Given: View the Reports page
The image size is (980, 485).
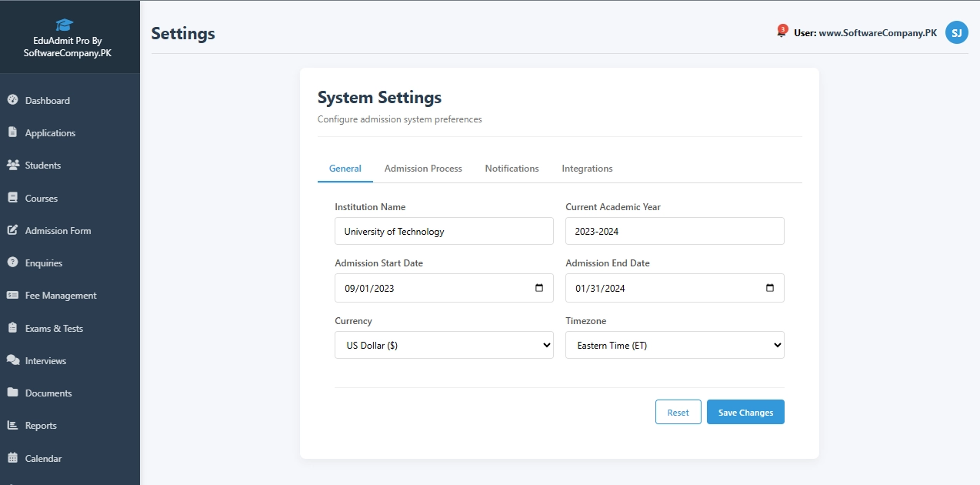Looking at the screenshot, I should (x=42, y=425).
